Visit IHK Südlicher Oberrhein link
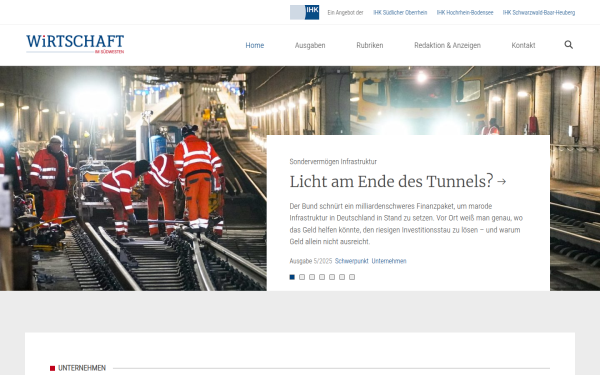600x375 pixels. click(x=400, y=13)
